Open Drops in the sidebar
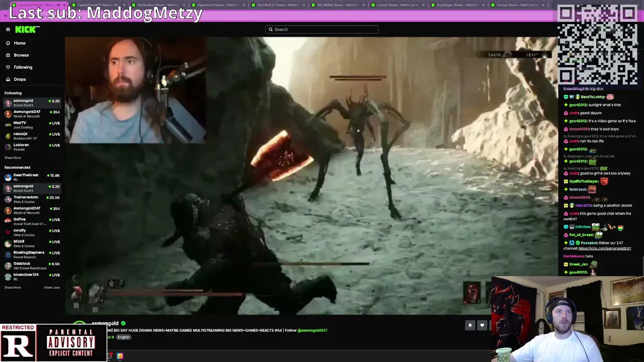This screenshot has width=644, height=362. pos(20,79)
